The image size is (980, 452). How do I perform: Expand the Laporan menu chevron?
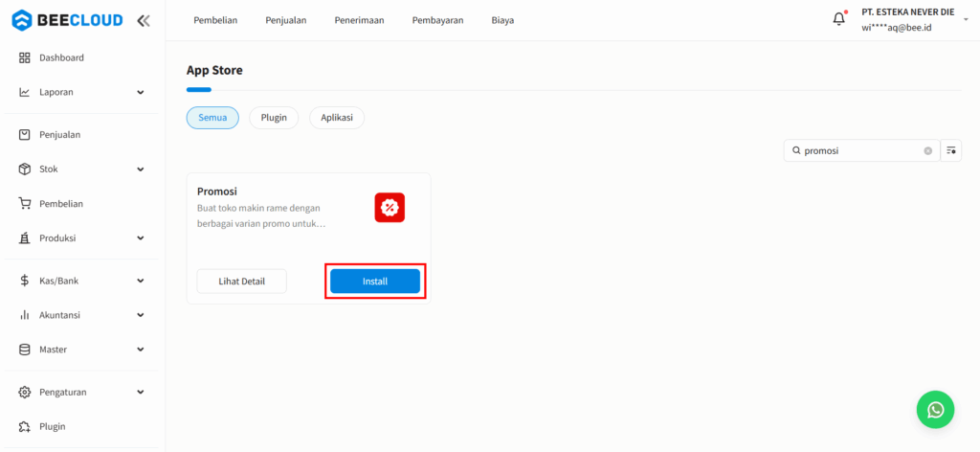[141, 93]
